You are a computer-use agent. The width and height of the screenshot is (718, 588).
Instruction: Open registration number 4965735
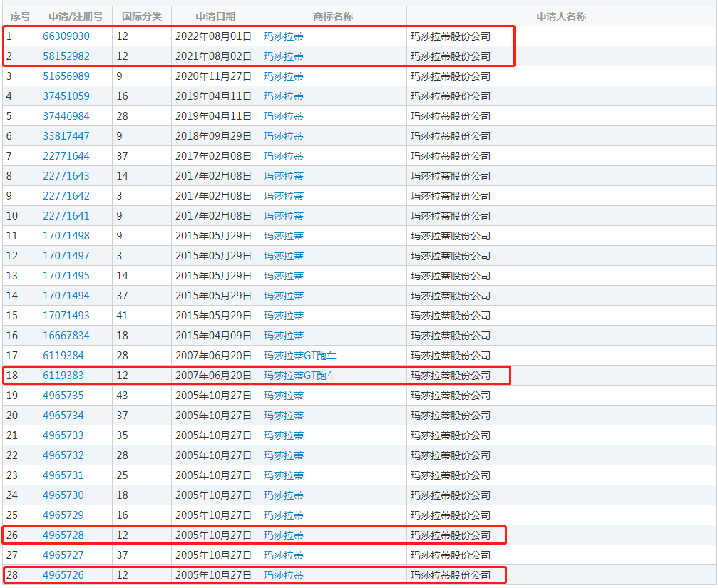click(63, 396)
